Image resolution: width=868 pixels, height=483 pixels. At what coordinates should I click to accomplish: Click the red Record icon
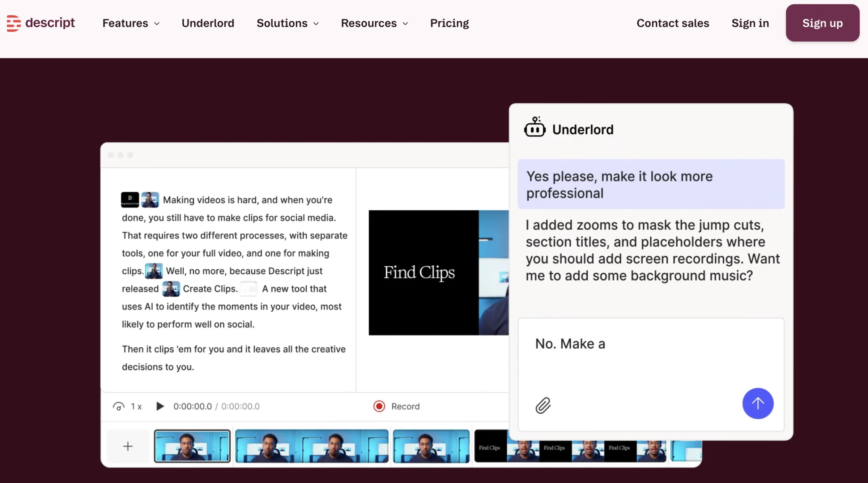(x=379, y=406)
